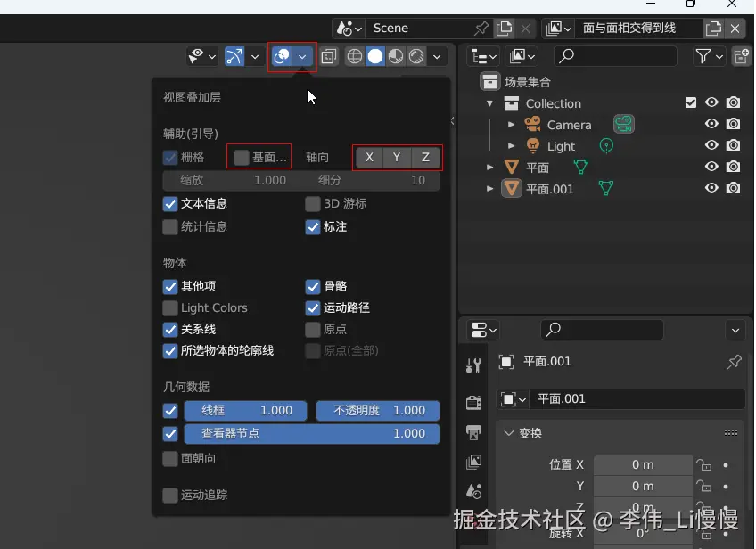
Task: Switch to rendered shading mode
Action: pyautogui.click(x=416, y=56)
